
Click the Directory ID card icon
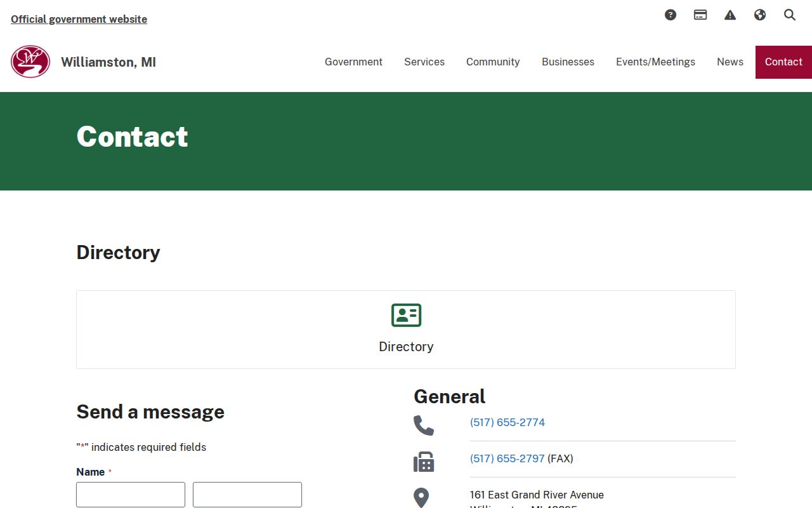point(406,315)
